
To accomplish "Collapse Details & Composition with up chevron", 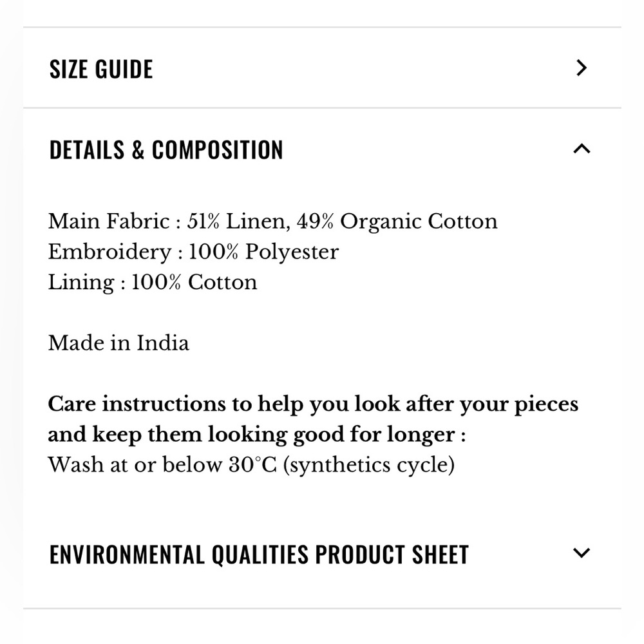I will point(582,148).
